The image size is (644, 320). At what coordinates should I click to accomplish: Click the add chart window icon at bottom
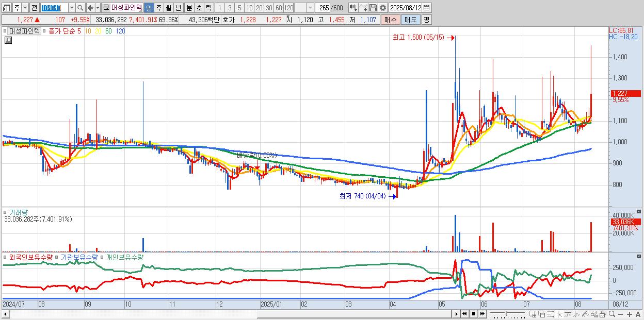533,314
